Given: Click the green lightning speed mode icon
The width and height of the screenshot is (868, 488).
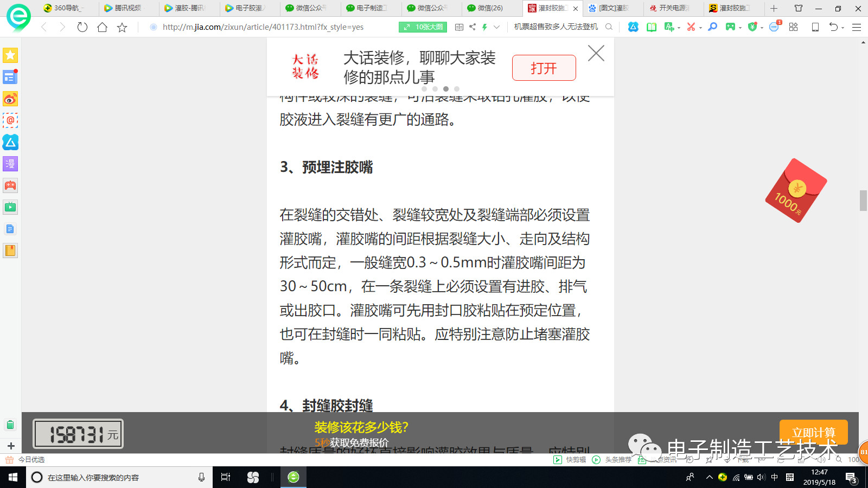Looking at the screenshot, I should coord(484,27).
